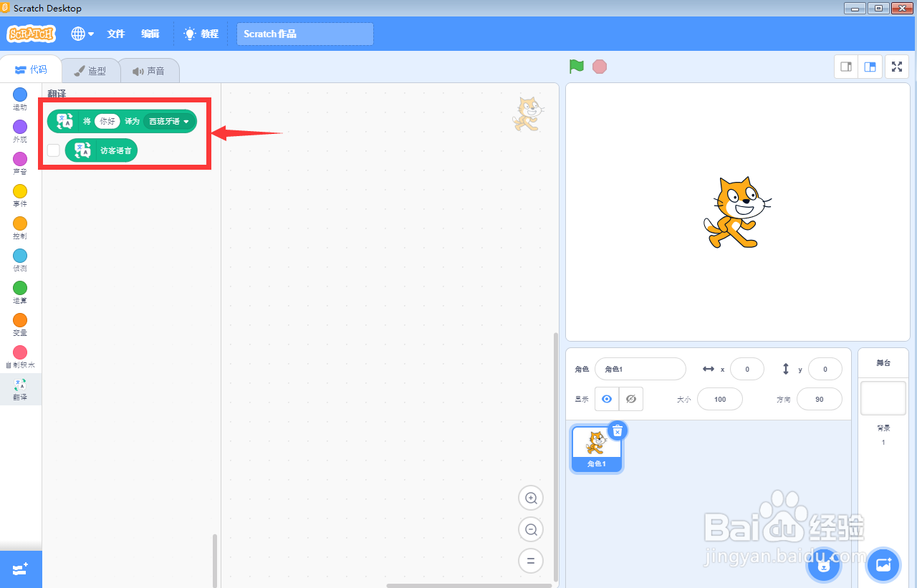Select the 事件 block category
Image resolution: width=917 pixels, height=588 pixels.
pos(20,196)
